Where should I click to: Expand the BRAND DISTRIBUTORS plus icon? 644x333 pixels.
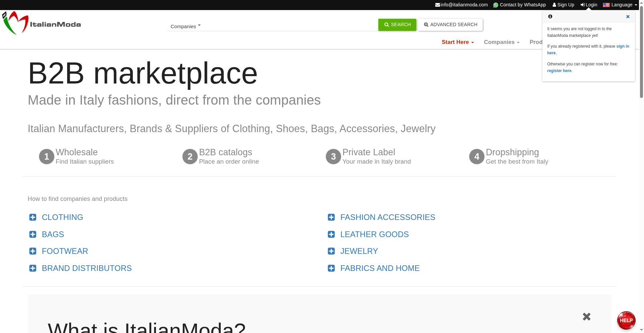coord(33,268)
